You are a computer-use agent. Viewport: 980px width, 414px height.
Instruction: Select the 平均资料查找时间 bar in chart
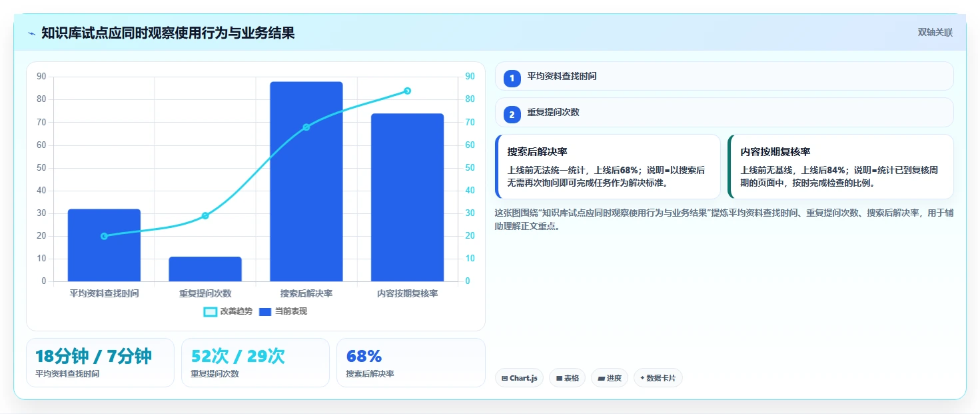click(x=104, y=245)
